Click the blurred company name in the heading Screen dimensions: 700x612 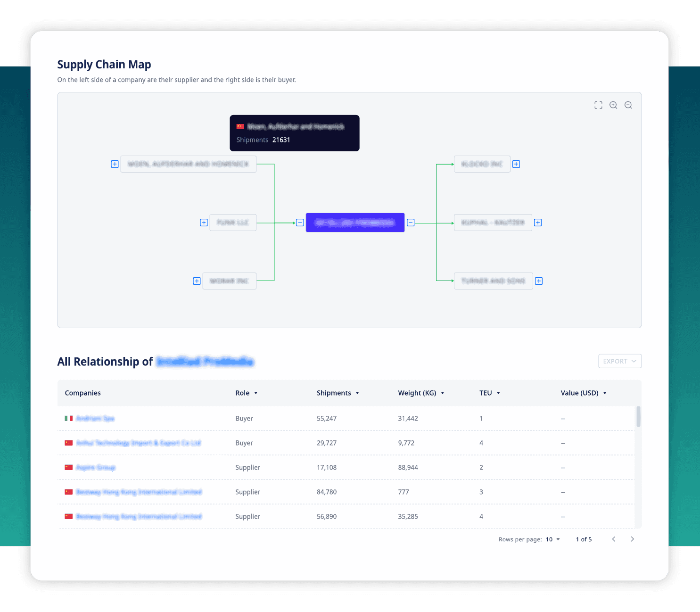(205, 362)
